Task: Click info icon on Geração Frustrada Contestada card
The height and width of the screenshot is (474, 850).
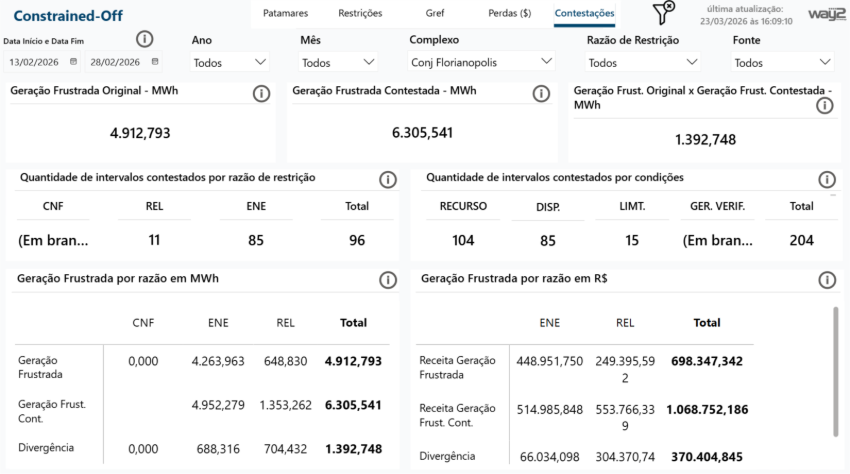Action: 541,93
